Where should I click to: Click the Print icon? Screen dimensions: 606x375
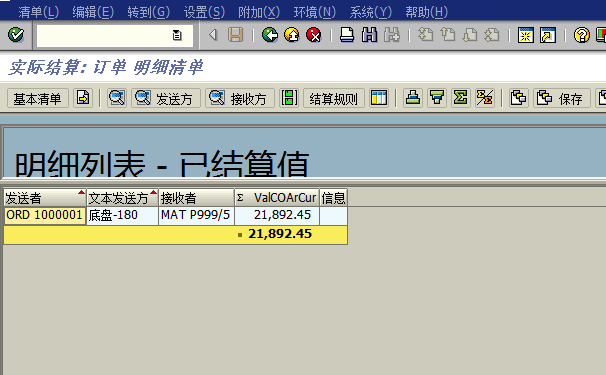click(x=347, y=35)
